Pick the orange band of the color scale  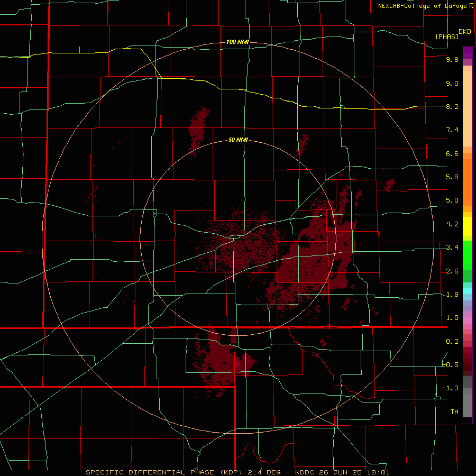[467, 183]
